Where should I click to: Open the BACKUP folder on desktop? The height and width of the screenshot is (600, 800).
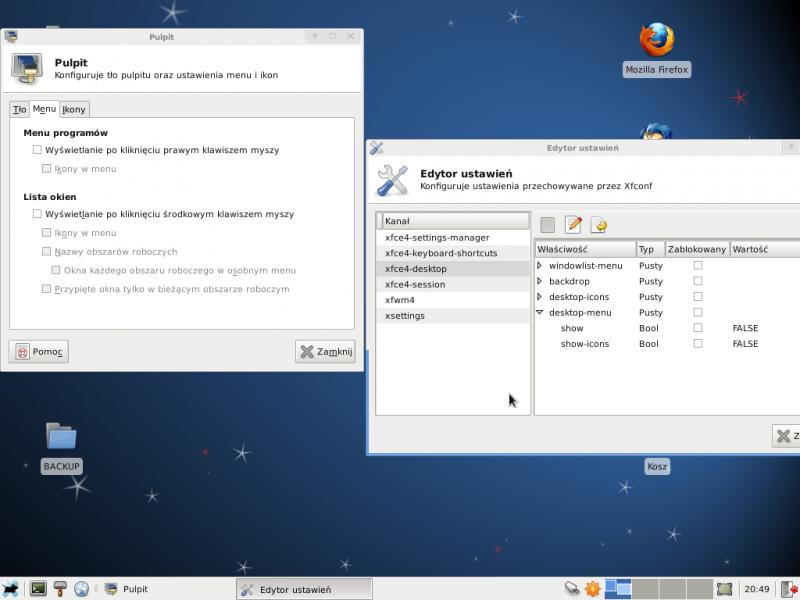(61, 437)
